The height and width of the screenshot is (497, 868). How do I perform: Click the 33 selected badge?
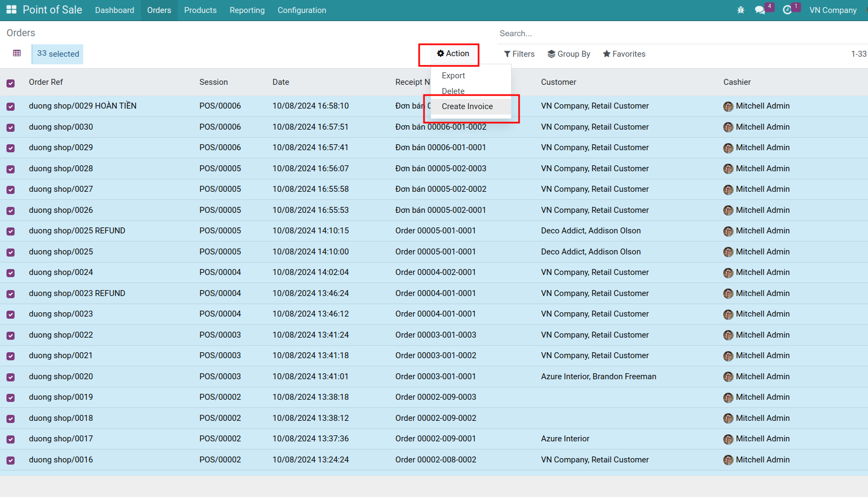click(x=57, y=53)
